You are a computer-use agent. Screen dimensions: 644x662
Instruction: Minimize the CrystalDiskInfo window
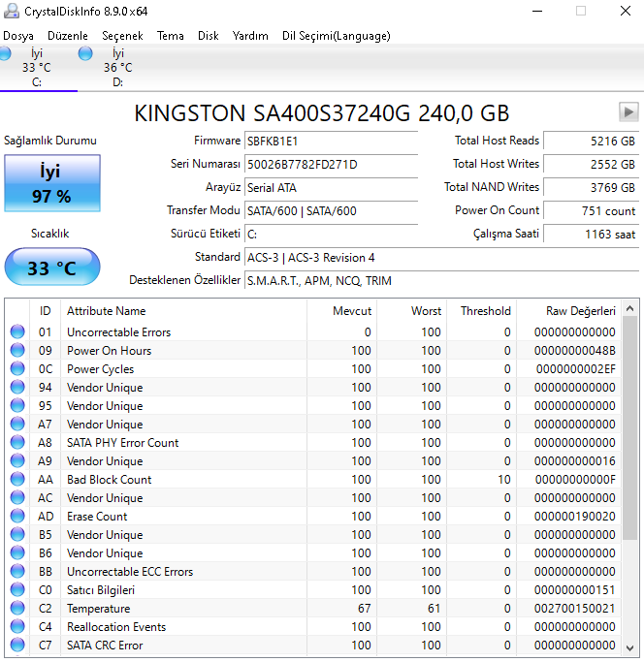537,11
